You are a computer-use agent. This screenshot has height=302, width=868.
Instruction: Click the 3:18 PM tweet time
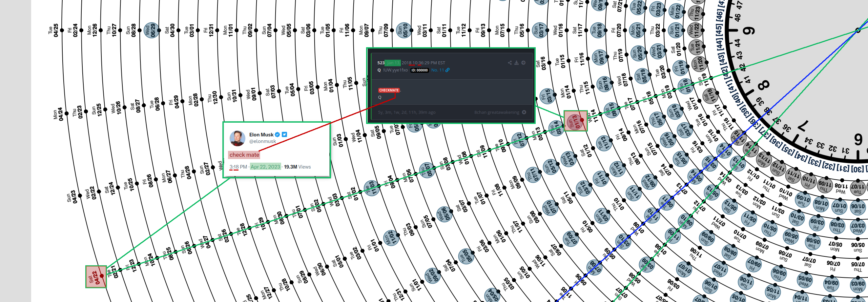click(238, 167)
